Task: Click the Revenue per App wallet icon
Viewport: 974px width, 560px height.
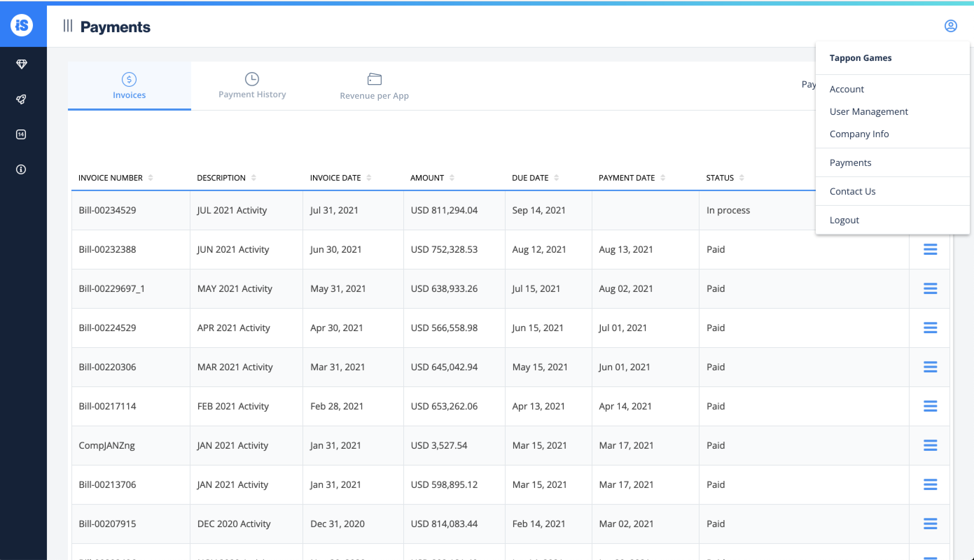Action: click(x=374, y=79)
